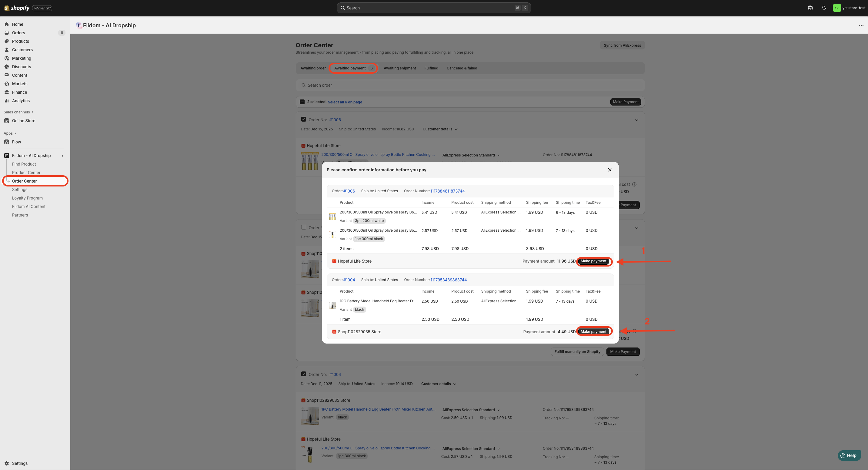Open the Fulfilled tab
The width and height of the screenshot is (868, 470).
[x=431, y=68]
